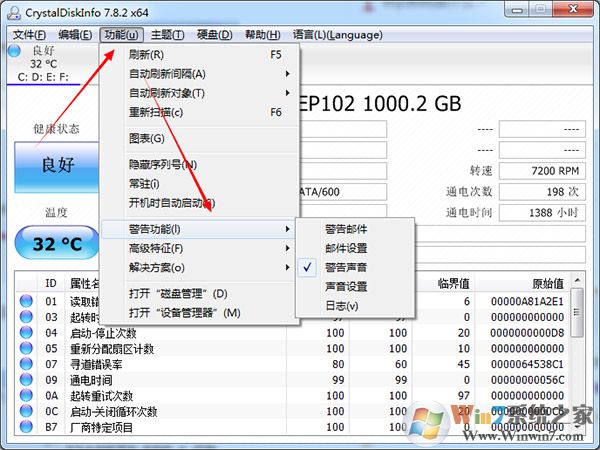Click the attribute list scroll up arrow
The image size is (600, 450).
coord(577,280)
